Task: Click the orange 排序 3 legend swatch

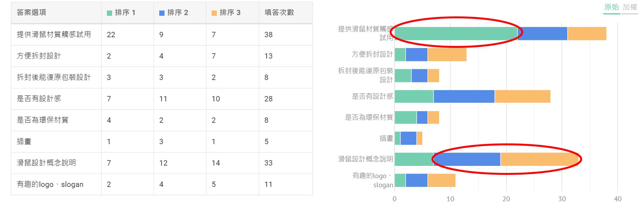Action: click(x=214, y=13)
